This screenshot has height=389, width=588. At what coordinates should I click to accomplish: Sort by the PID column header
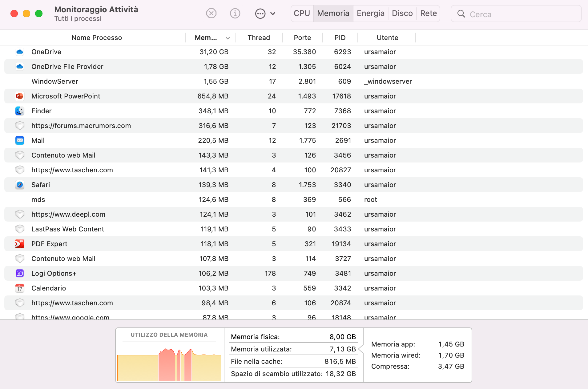[340, 38]
